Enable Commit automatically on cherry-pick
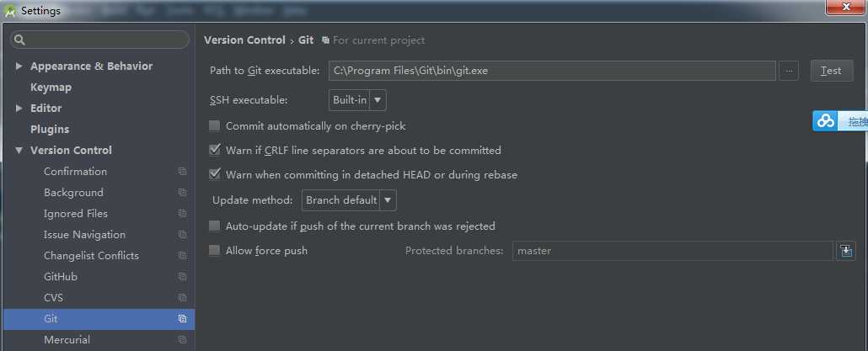Screen dimensions: 868x351 (x=214, y=126)
